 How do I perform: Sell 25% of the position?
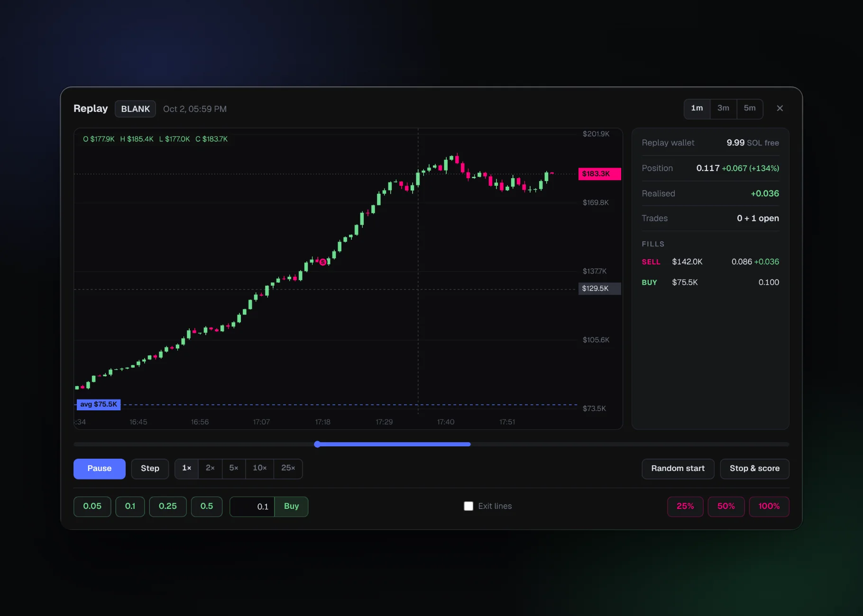685,507
